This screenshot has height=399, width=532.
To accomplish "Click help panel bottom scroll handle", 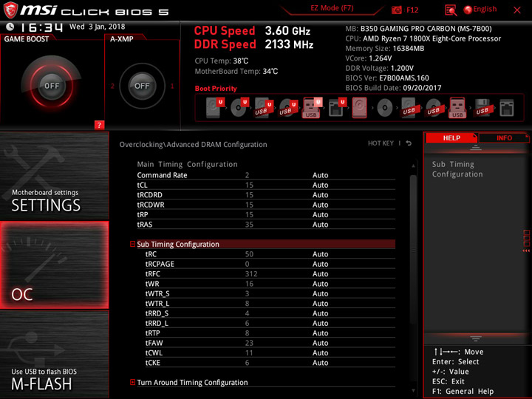I will [x=476, y=338].
